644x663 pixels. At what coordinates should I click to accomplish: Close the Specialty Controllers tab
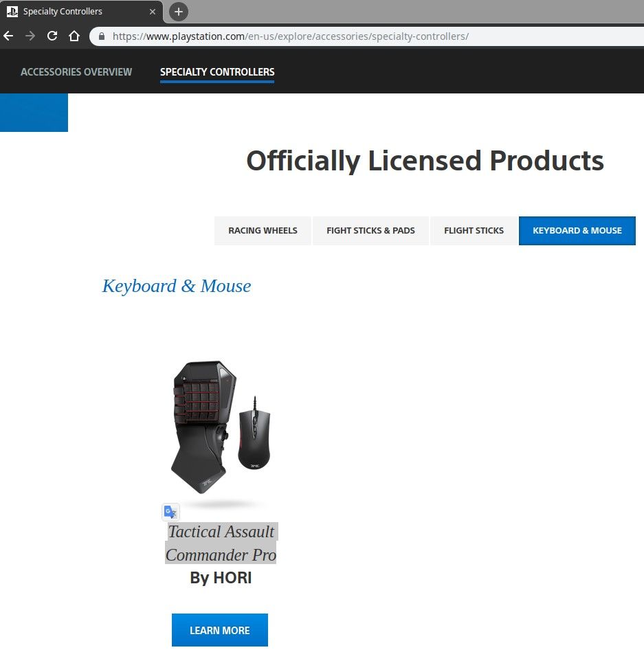pyautogui.click(x=153, y=12)
